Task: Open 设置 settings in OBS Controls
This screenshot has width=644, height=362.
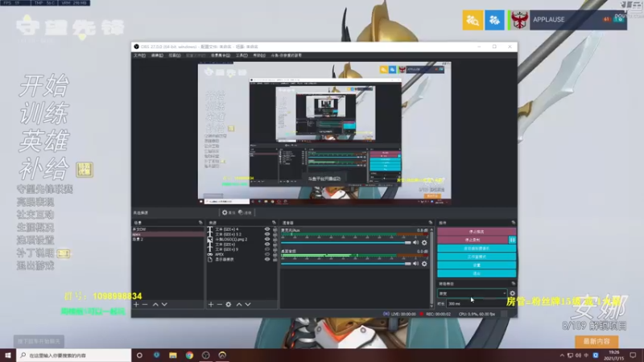Action: 477,265
